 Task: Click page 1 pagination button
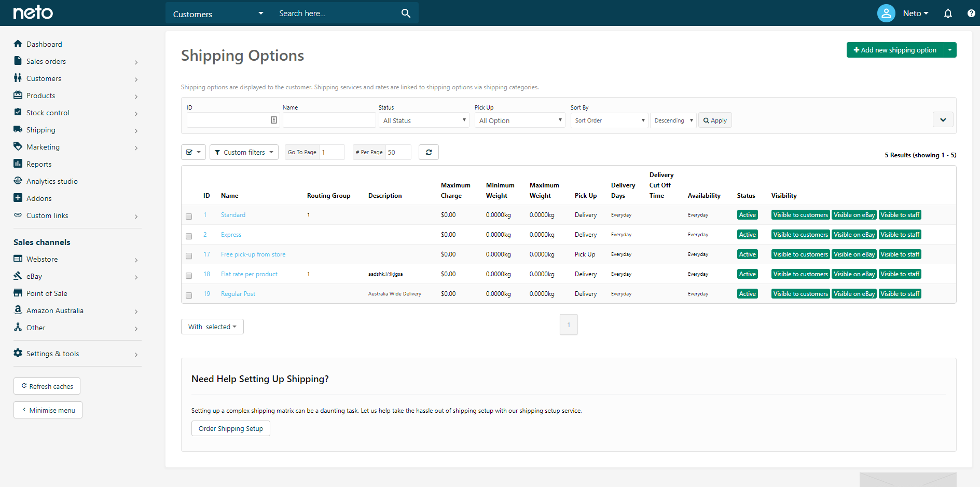(x=569, y=324)
